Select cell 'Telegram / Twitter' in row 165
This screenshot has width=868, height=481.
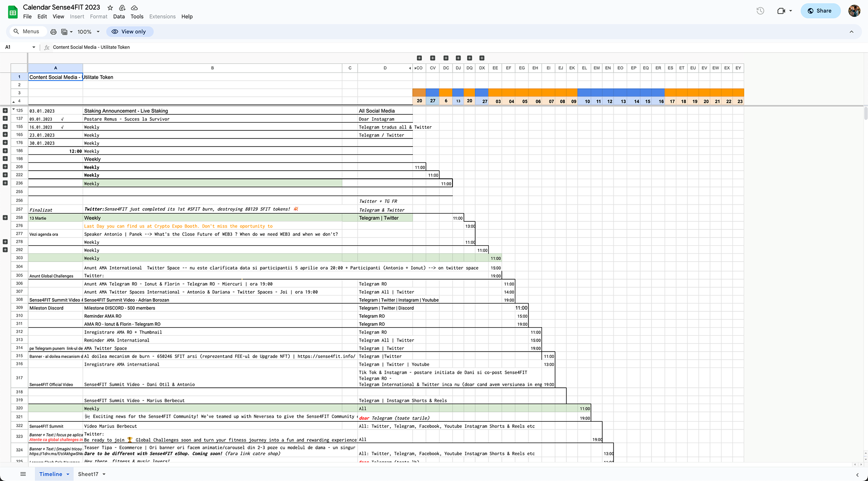385,135
